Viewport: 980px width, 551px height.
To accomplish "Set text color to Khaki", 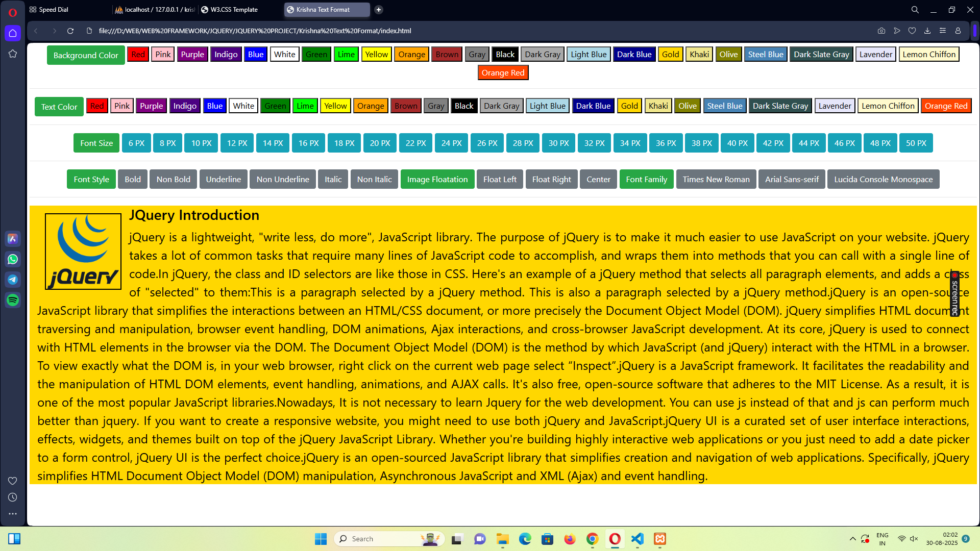I will coord(658,106).
